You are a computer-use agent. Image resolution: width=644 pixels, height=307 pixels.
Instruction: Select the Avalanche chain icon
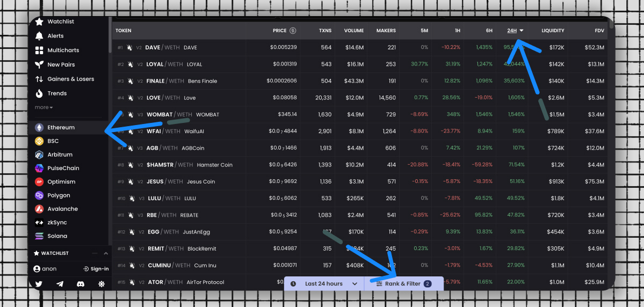point(39,209)
